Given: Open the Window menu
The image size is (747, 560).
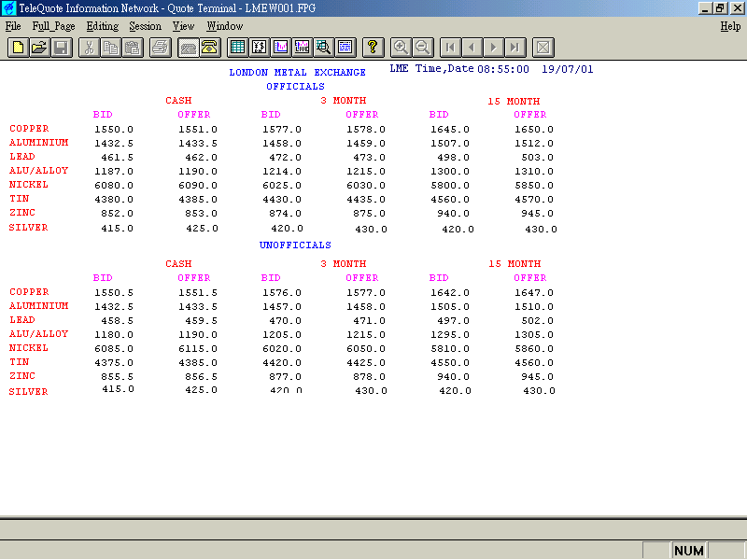Looking at the screenshot, I should click(224, 26).
